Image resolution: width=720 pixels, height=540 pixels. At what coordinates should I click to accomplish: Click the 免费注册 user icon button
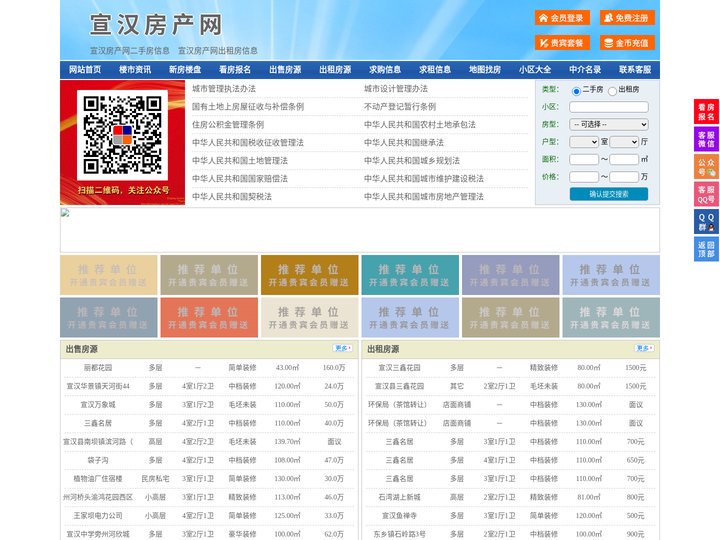click(627, 18)
